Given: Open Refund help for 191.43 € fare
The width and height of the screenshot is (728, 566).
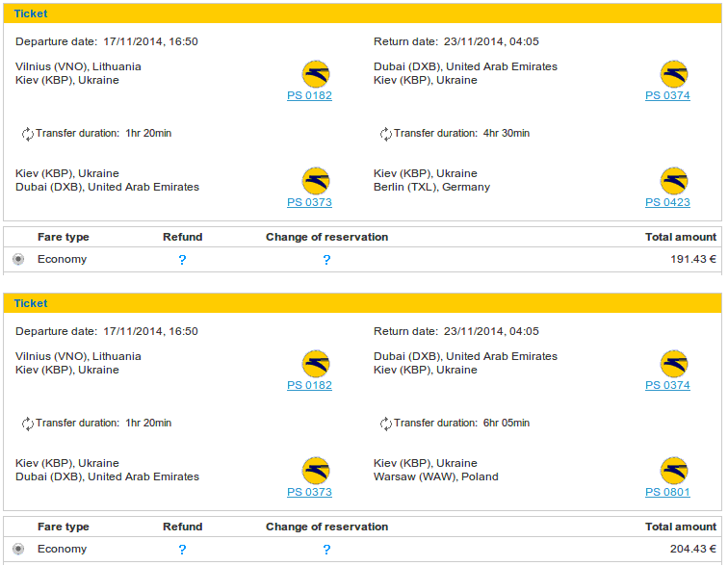Looking at the screenshot, I should coord(182,260).
